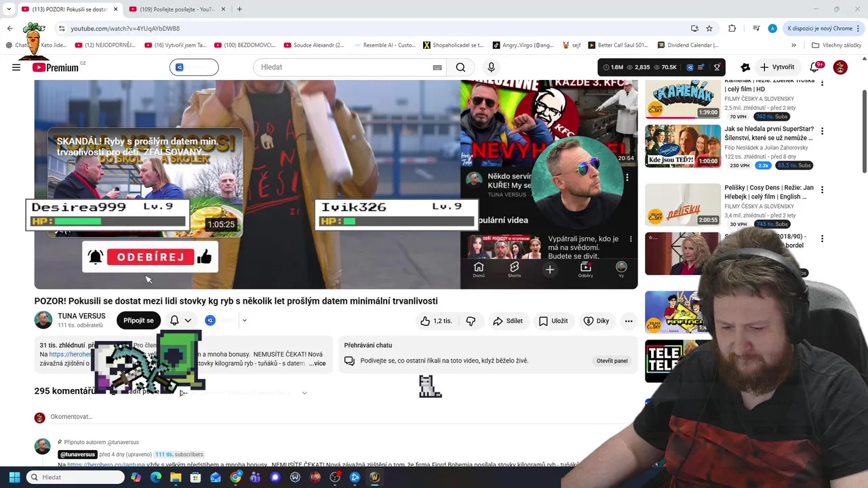868x488 pixels.
Task: Open the YouTube hamburger guide menu
Action: pos(16,67)
